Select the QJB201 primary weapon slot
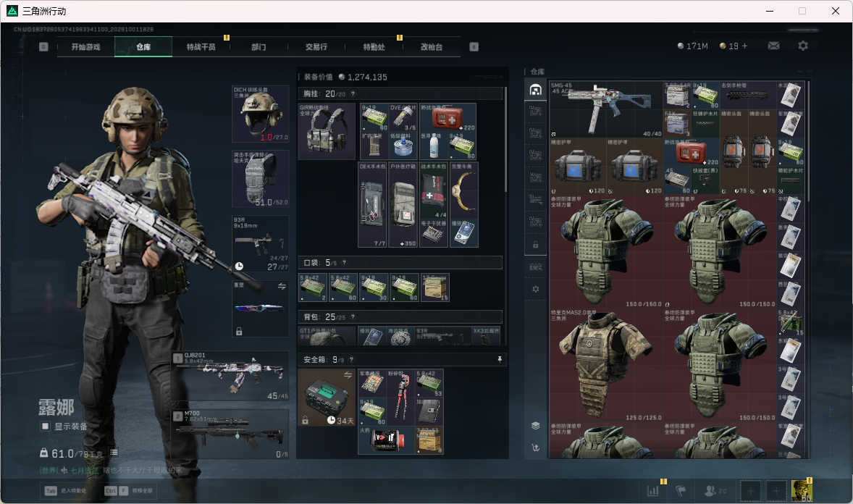 pos(230,376)
